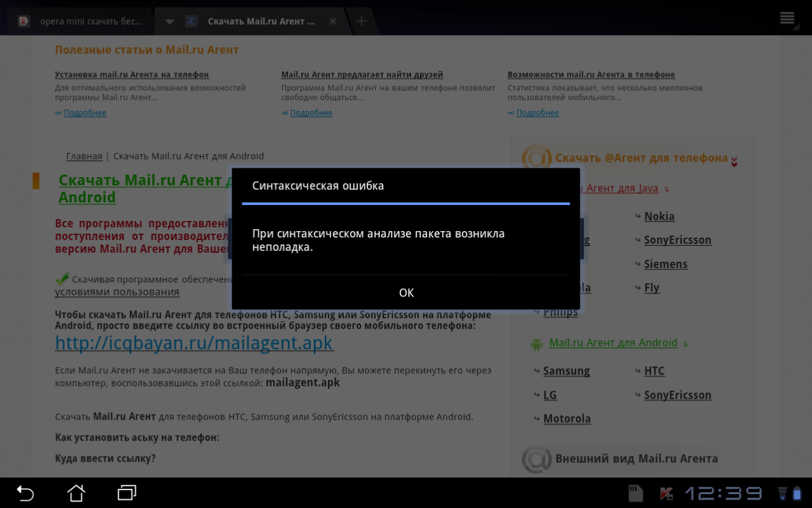
Task: Tap the clock showing 12:39
Action: (723, 493)
